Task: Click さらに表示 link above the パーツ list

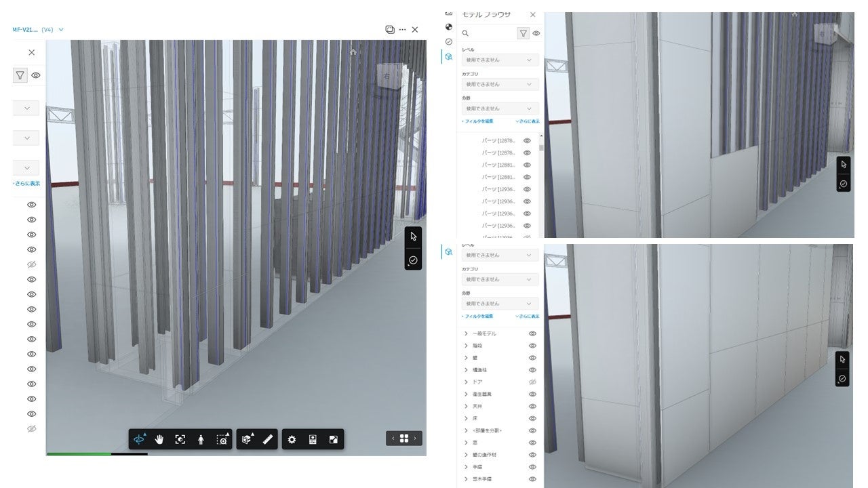Action: pyautogui.click(x=528, y=121)
